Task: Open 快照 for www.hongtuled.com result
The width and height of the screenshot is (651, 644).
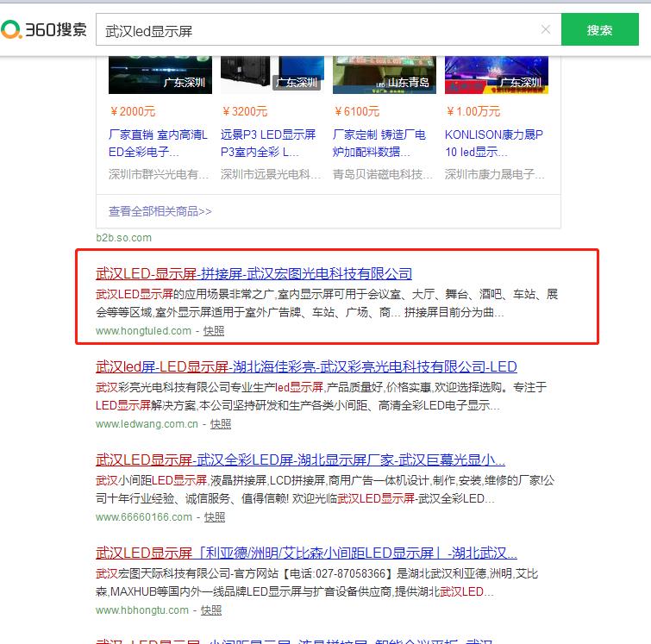Action: (x=214, y=331)
